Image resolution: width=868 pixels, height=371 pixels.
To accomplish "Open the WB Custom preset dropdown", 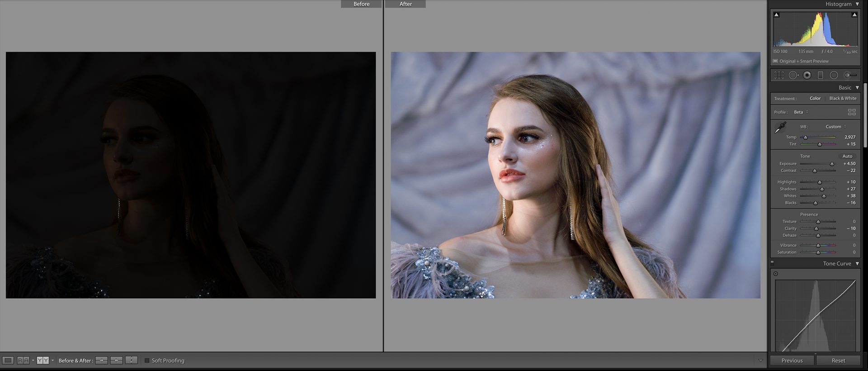I will pos(835,127).
